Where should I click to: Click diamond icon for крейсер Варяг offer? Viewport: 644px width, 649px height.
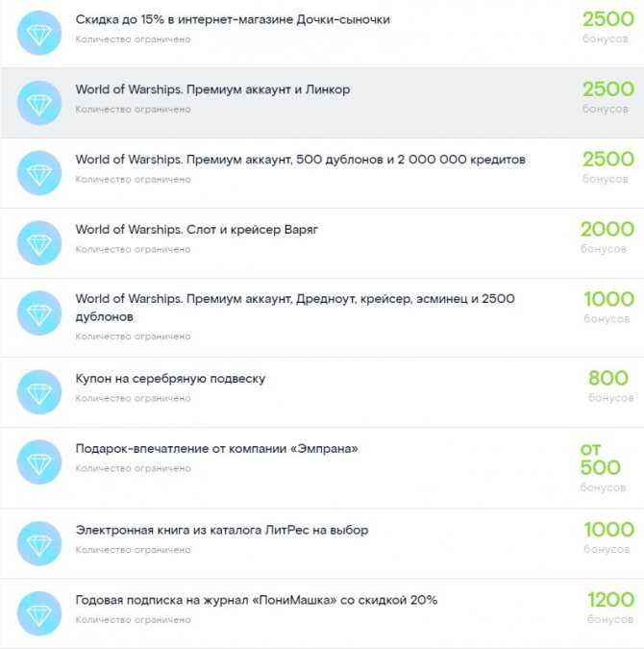(x=39, y=243)
